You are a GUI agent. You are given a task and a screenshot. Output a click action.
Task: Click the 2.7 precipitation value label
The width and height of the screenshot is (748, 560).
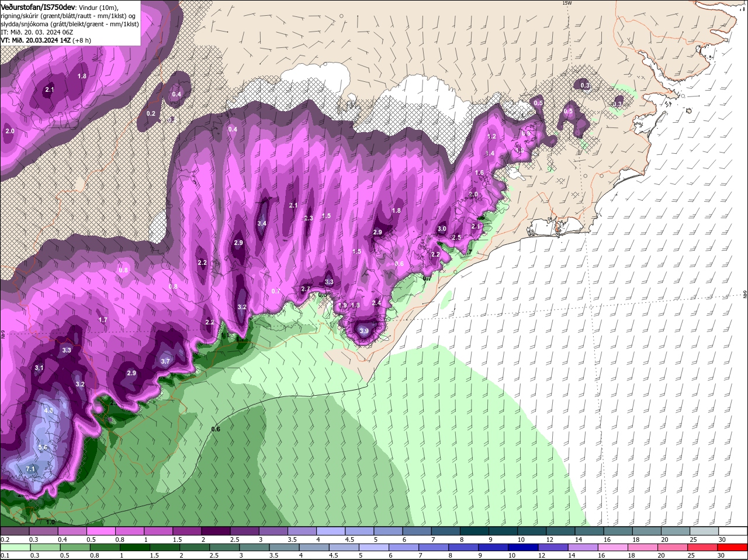click(x=306, y=289)
